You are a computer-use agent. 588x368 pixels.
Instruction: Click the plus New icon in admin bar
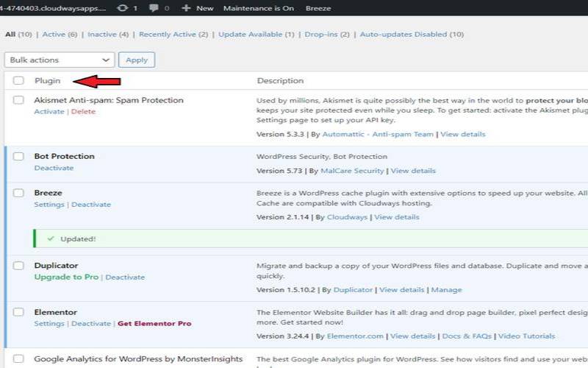point(186,8)
